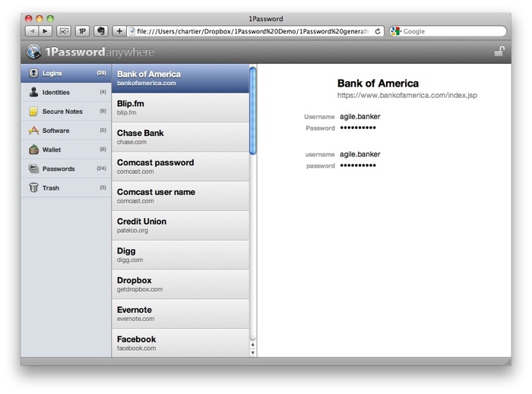Click the scrollbar down arrow

click(253, 353)
